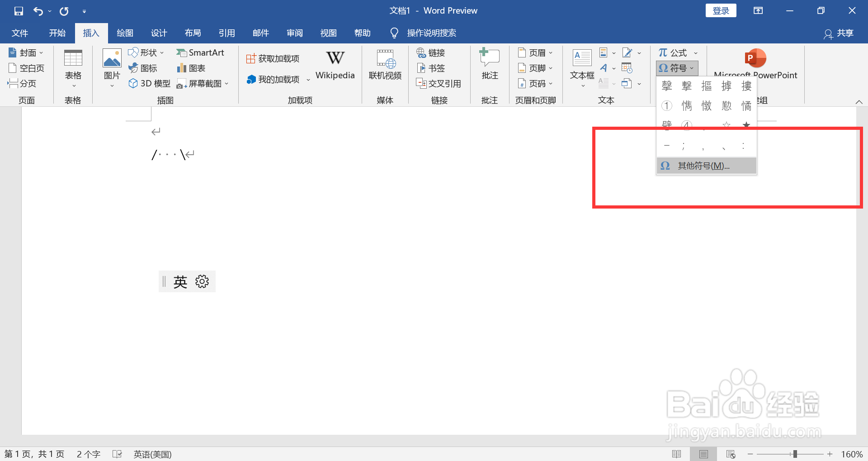The width and height of the screenshot is (868, 461).
Task: Choose 其他符号 from the symbol menu
Action: pos(701,165)
